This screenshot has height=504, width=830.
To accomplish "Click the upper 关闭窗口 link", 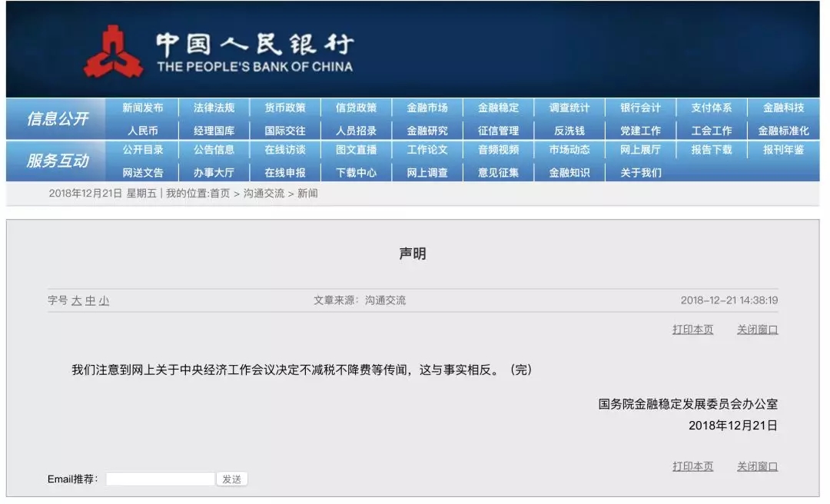I will (x=758, y=330).
